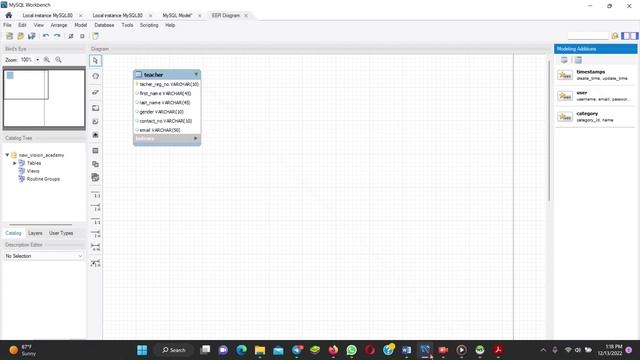Select the place new view tool
Screen dimensions: 640x360
coord(96,164)
